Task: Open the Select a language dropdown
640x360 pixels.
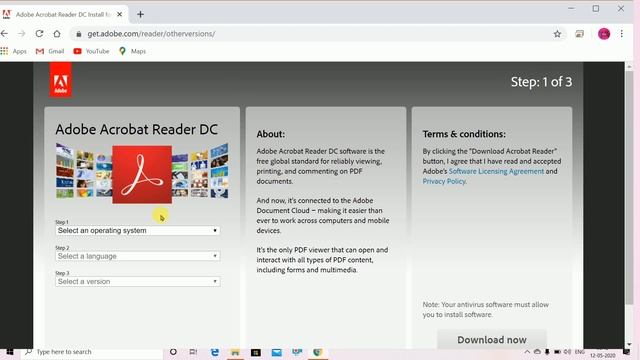Action: (x=138, y=256)
